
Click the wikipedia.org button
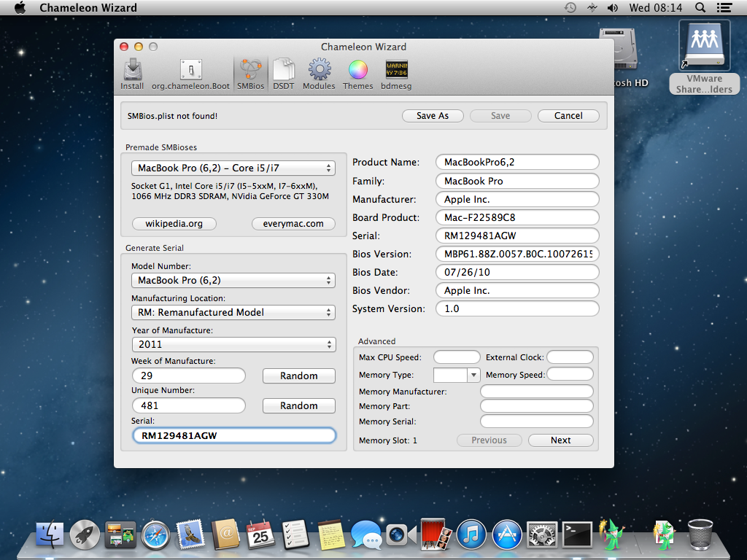pyautogui.click(x=174, y=224)
